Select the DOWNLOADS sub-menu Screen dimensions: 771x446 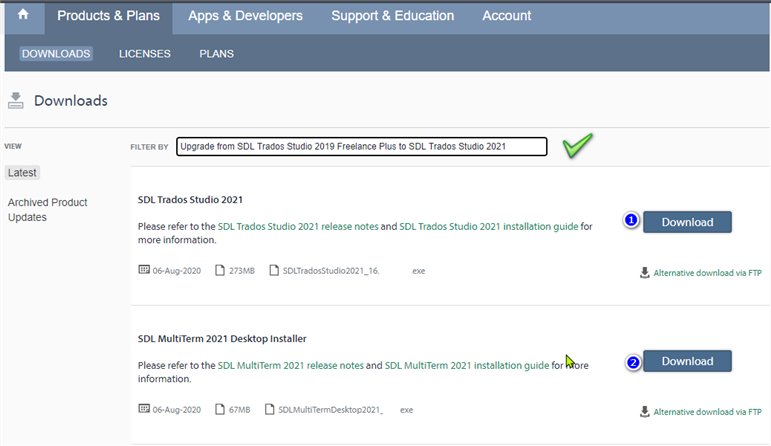click(56, 54)
